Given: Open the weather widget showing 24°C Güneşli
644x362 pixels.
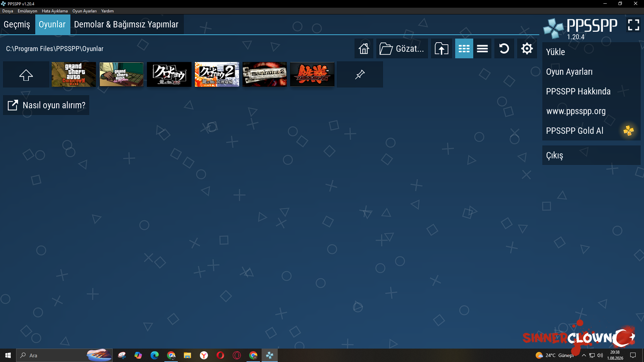Looking at the screenshot, I should (555, 355).
